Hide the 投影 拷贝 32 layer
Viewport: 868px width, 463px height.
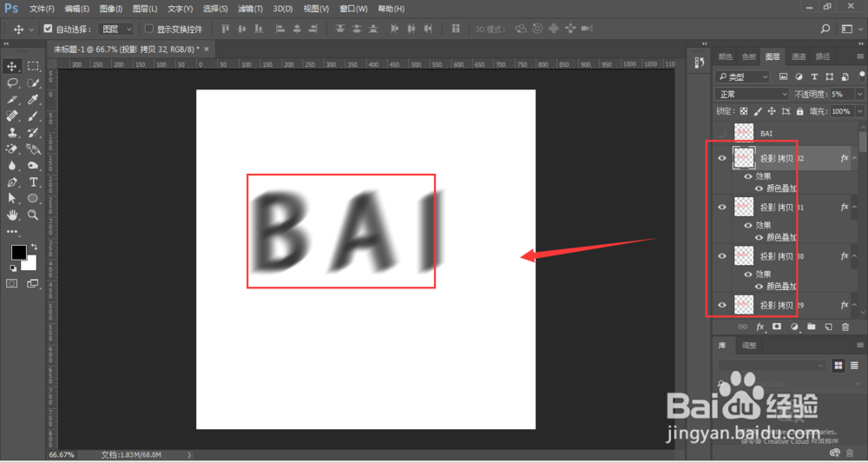click(722, 158)
